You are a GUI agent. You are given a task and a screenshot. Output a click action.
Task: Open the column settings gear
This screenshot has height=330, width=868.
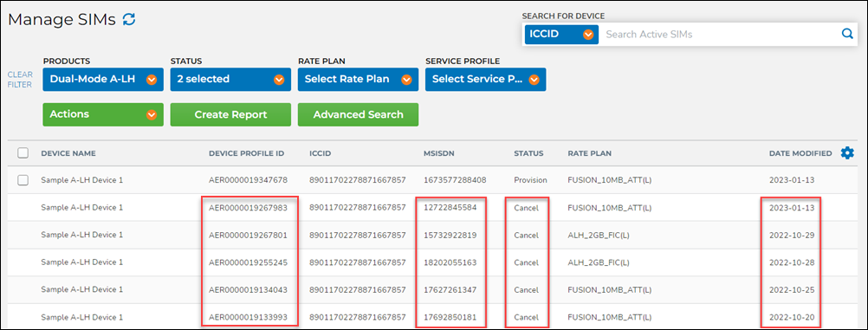(847, 152)
